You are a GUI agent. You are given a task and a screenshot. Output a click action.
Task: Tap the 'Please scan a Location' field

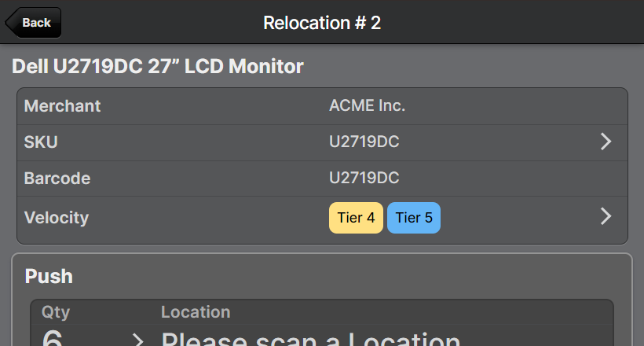point(310,340)
